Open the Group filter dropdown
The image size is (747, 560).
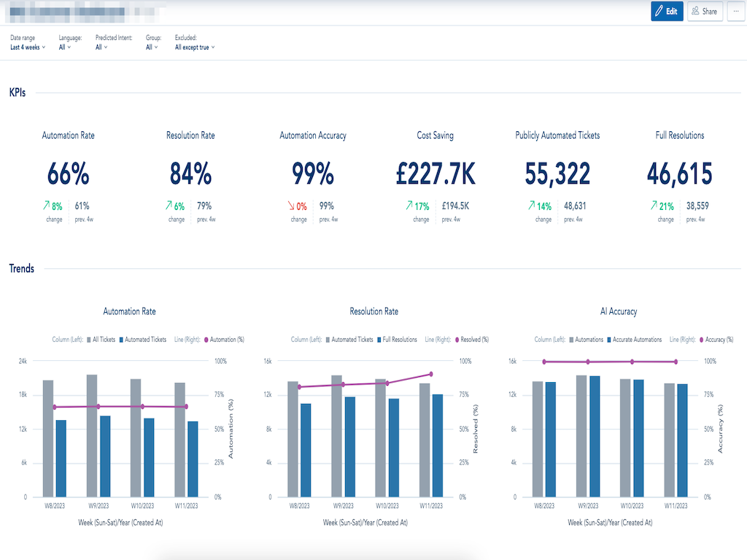[x=151, y=47]
